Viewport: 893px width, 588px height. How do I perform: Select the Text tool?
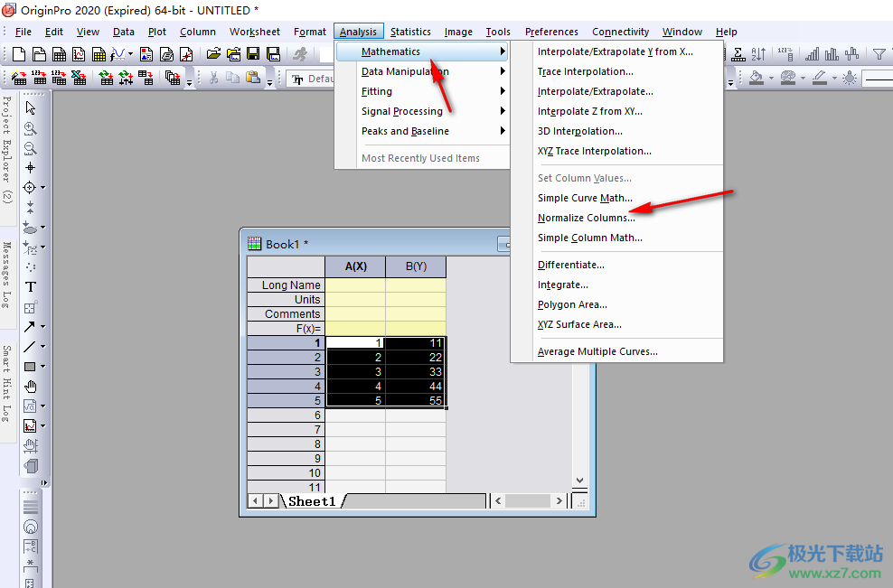30,287
